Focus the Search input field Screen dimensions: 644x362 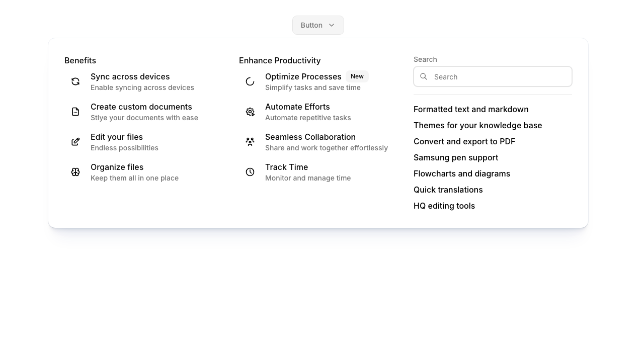[x=498, y=77]
